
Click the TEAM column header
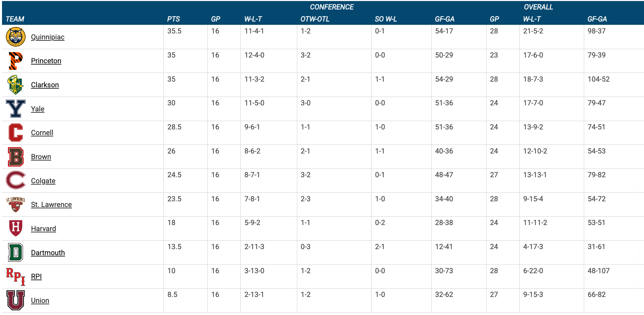click(x=15, y=19)
